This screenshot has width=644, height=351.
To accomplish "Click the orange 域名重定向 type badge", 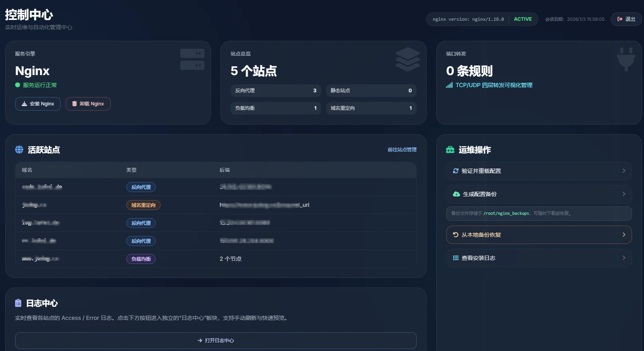I will click(143, 205).
